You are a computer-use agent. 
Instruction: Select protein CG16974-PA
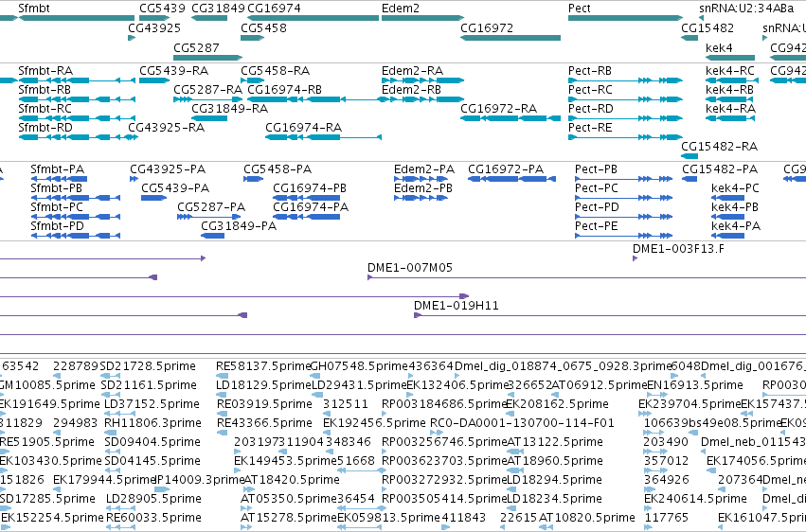(x=306, y=217)
